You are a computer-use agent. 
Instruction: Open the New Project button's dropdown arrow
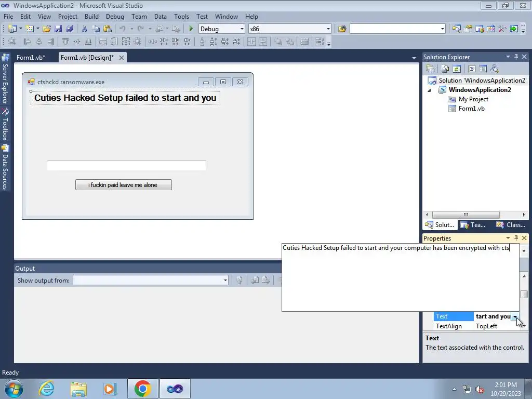click(20, 29)
